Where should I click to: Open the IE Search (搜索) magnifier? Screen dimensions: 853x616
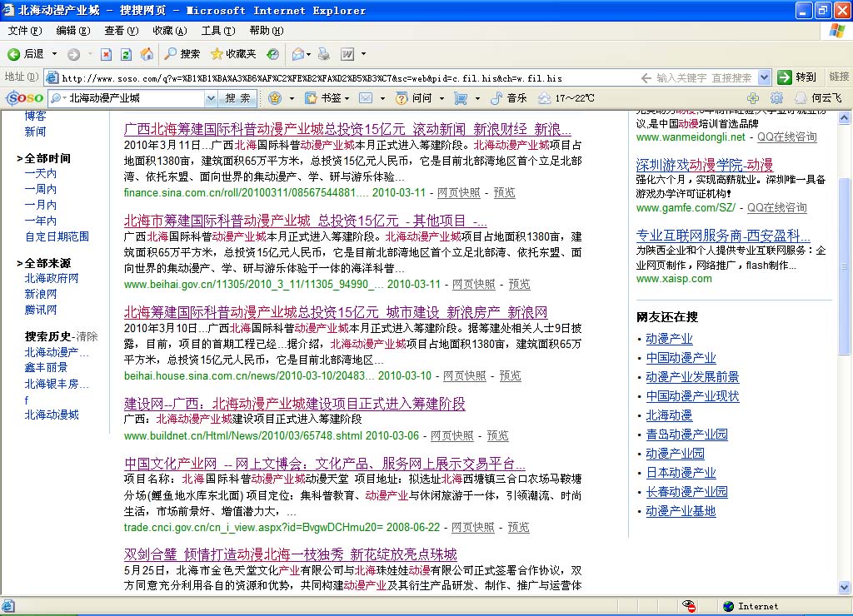pyautogui.click(x=171, y=53)
